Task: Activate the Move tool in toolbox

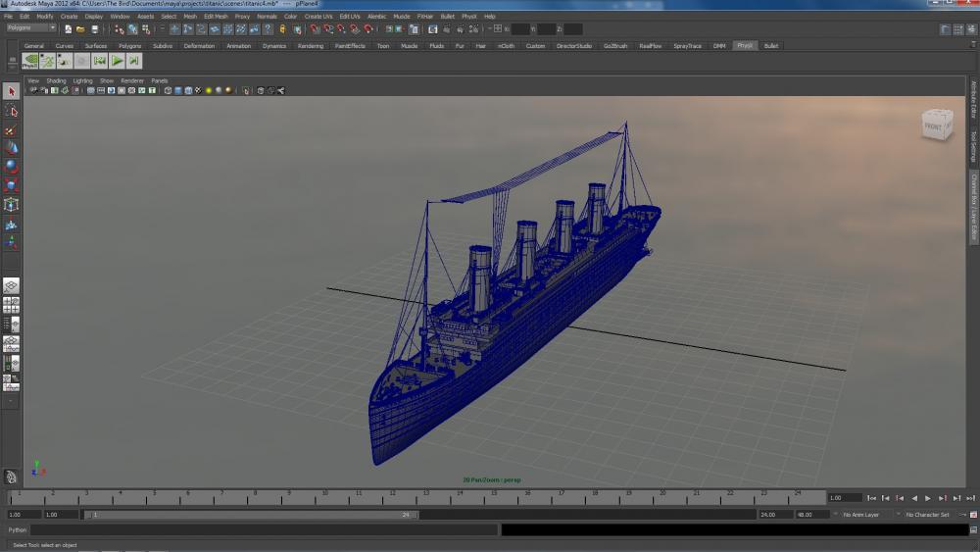Action: pos(11,147)
